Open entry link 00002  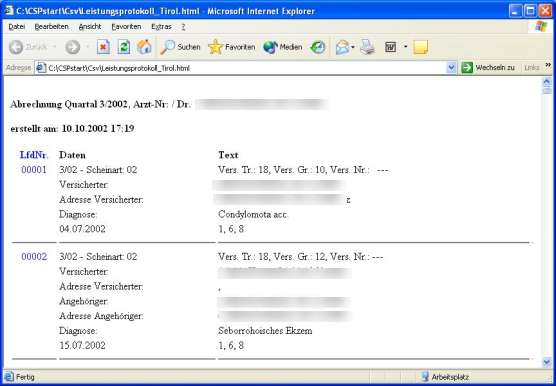[34, 257]
